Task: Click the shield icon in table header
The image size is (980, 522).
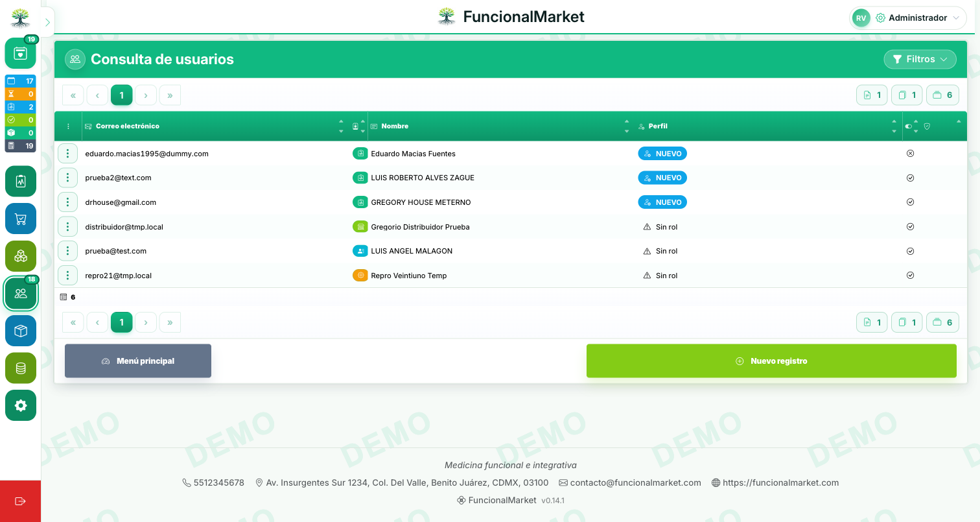Action: 927,126
